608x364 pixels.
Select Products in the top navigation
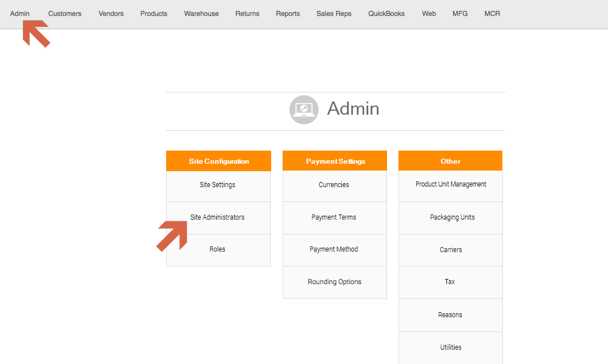pyautogui.click(x=154, y=14)
